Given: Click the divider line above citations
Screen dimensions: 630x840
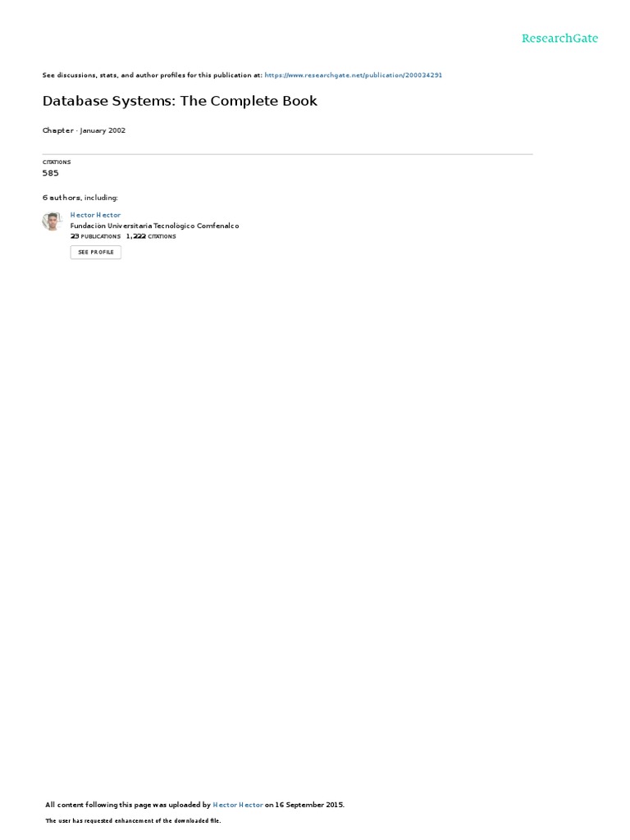Looking at the screenshot, I should [x=288, y=154].
